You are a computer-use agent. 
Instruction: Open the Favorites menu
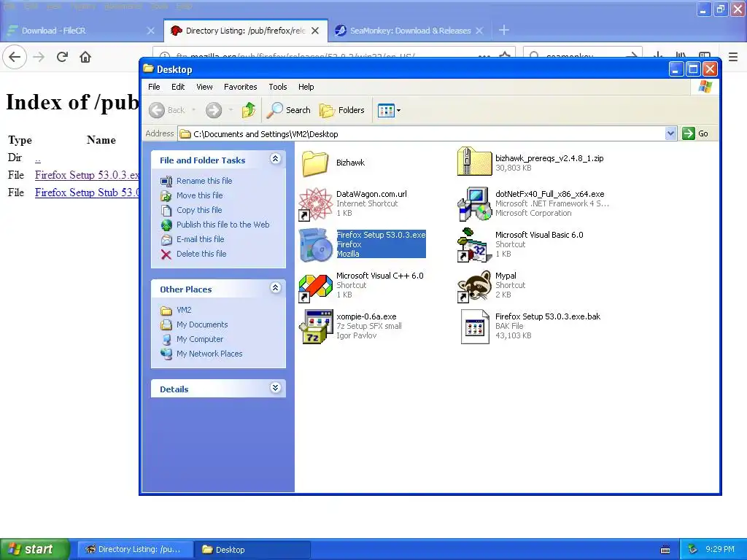point(240,87)
